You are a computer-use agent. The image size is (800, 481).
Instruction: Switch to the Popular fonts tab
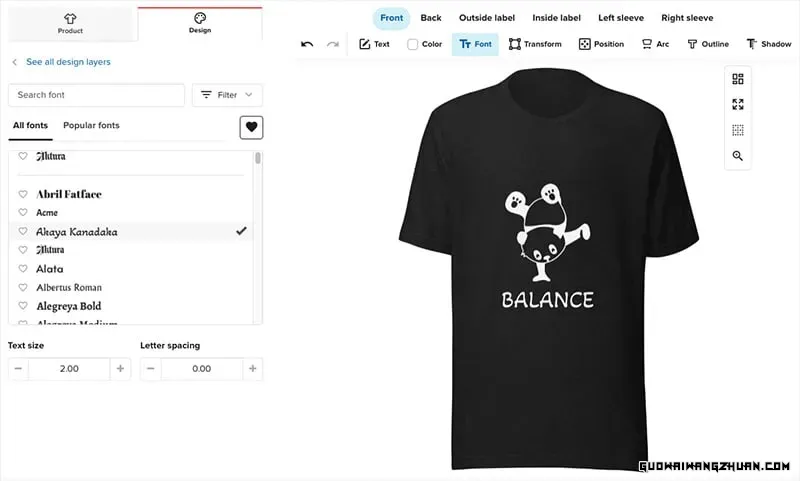[x=91, y=125]
